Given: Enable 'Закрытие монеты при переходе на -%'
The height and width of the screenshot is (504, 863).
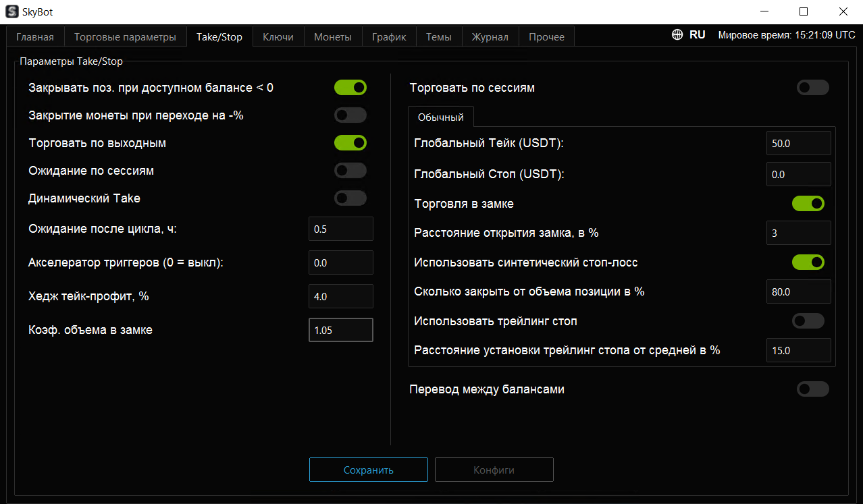Looking at the screenshot, I should click(x=350, y=115).
